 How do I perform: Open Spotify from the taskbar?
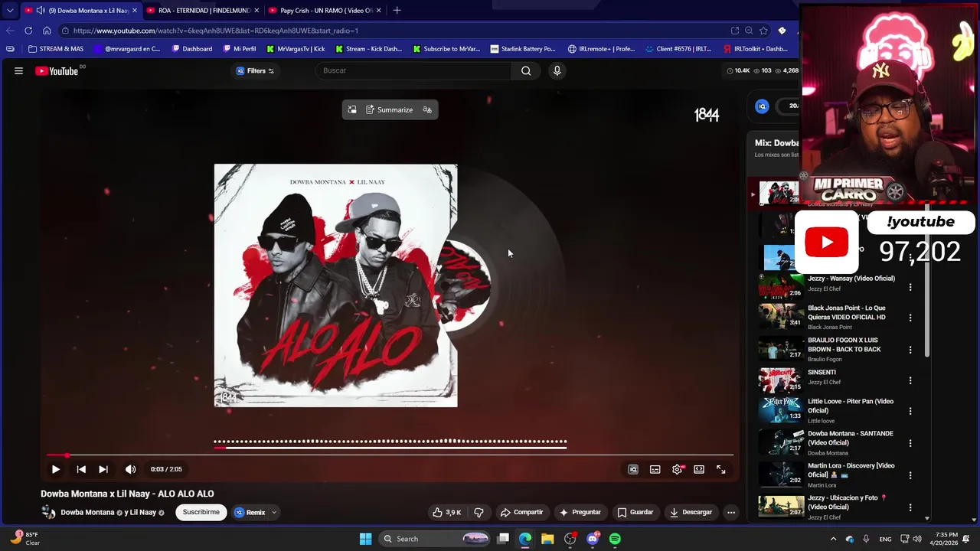(x=615, y=539)
